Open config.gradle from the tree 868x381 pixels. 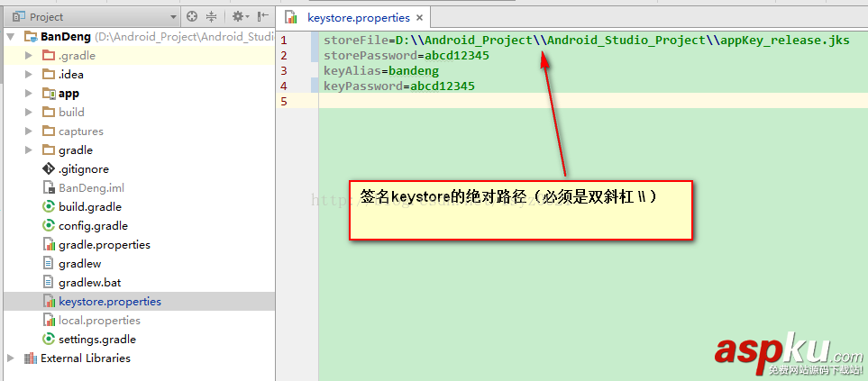click(93, 225)
